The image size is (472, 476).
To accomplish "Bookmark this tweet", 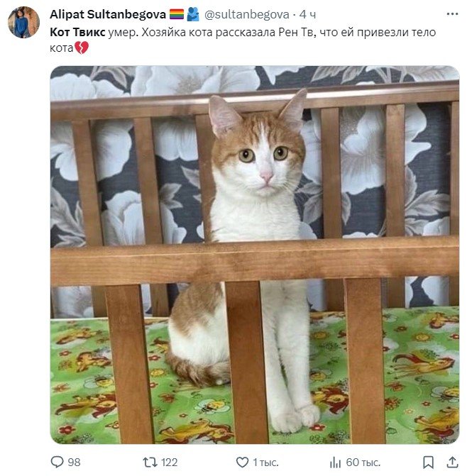I will pos(428,463).
